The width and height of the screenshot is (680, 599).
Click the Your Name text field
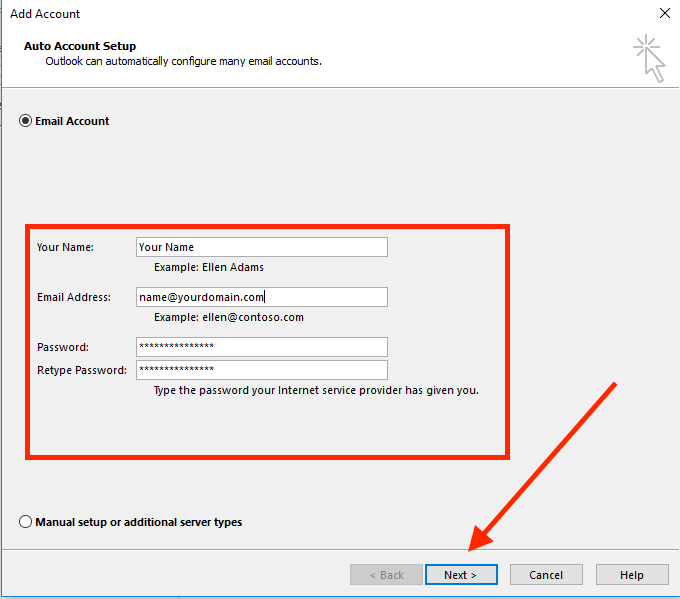coord(261,247)
